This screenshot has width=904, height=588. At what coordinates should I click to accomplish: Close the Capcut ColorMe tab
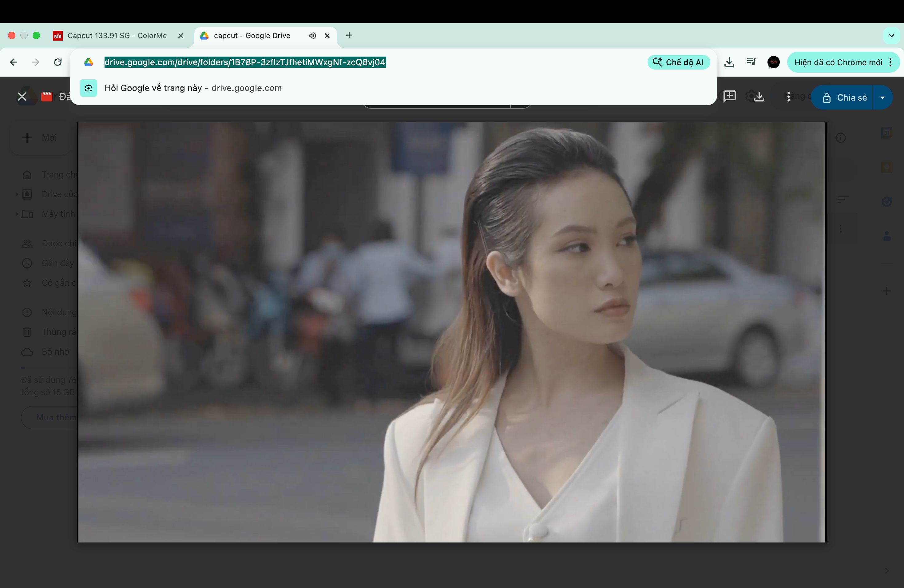(x=181, y=36)
